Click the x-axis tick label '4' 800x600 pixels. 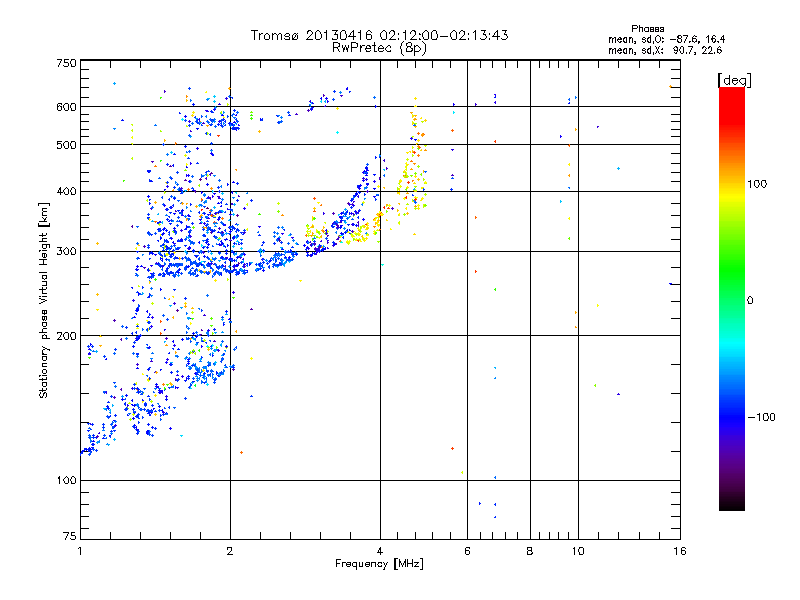[380, 551]
